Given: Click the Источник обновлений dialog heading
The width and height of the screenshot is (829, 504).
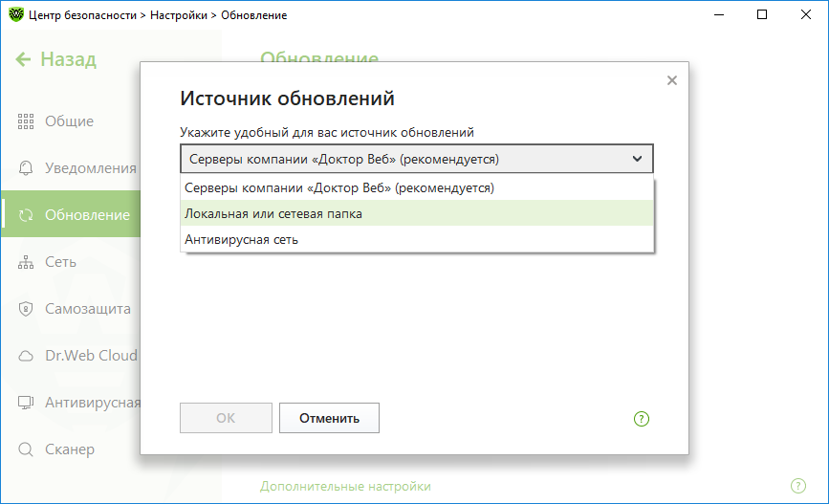Looking at the screenshot, I should click(287, 99).
